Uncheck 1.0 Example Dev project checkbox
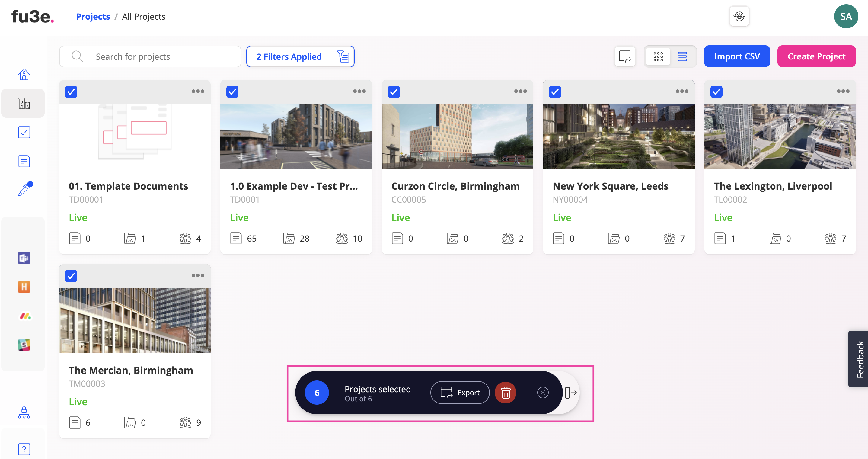 [232, 92]
